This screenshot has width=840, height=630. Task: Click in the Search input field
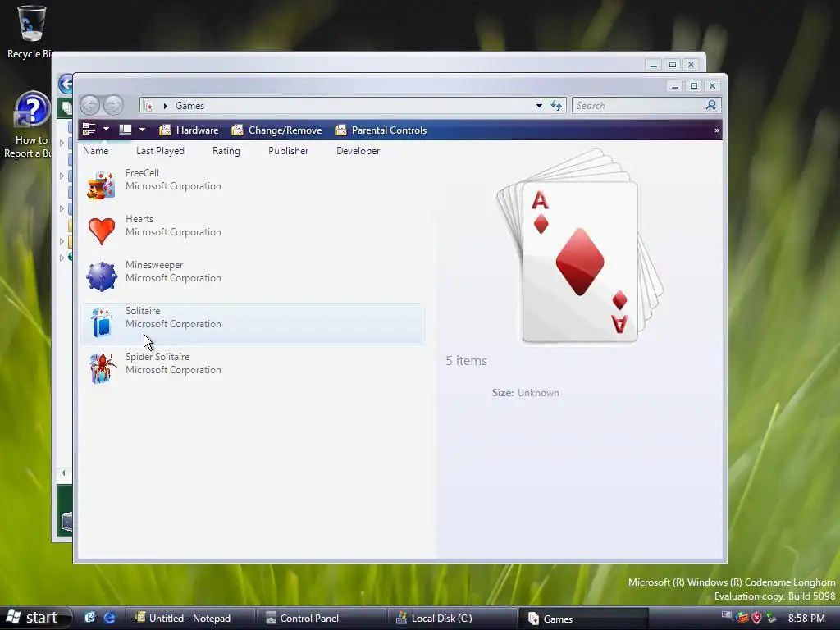click(640, 106)
